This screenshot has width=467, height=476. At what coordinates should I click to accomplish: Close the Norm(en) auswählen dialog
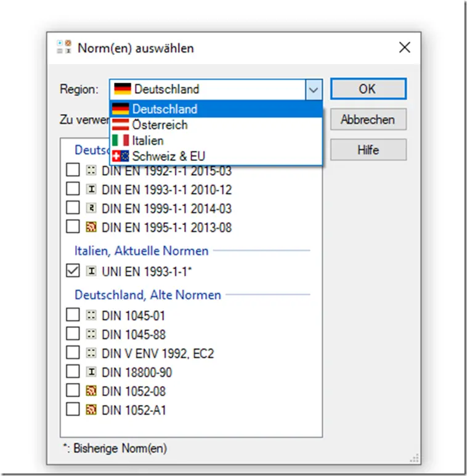(405, 47)
